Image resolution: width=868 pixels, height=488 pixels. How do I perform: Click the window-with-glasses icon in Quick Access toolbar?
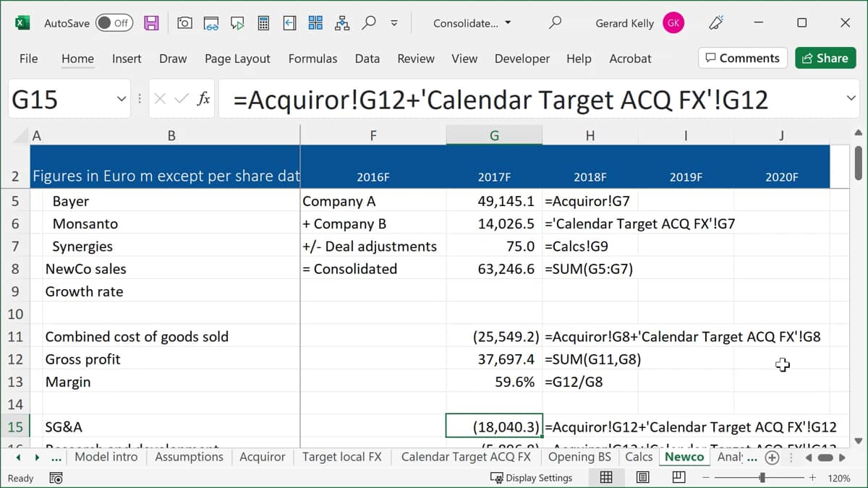(x=210, y=23)
